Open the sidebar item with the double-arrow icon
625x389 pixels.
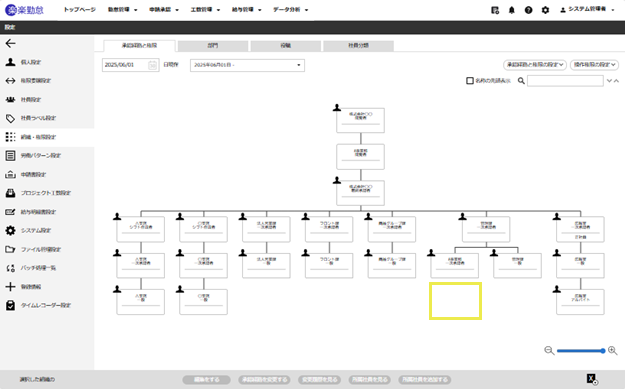pyautogui.click(x=47, y=81)
